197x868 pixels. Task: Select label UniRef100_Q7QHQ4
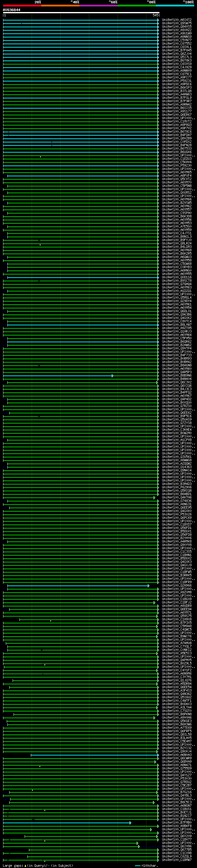[x=176, y=284]
